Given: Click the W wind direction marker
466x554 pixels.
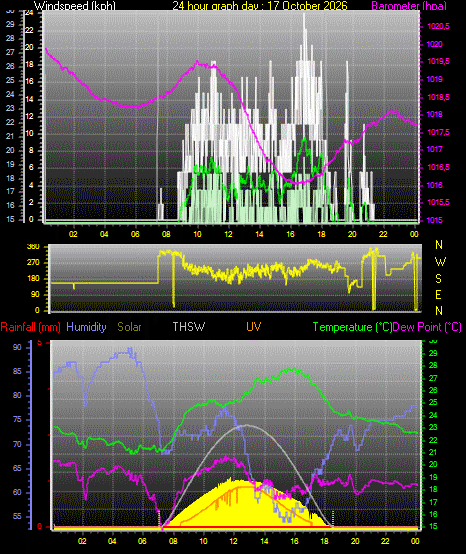Looking at the screenshot, I should 440,262.
